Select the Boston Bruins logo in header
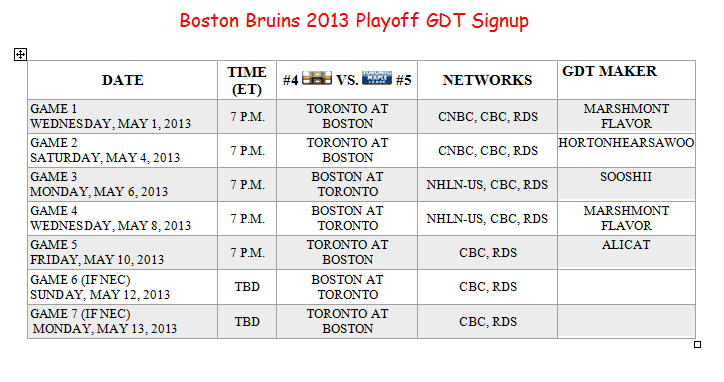This screenshot has height=382, width=724. 317,78
